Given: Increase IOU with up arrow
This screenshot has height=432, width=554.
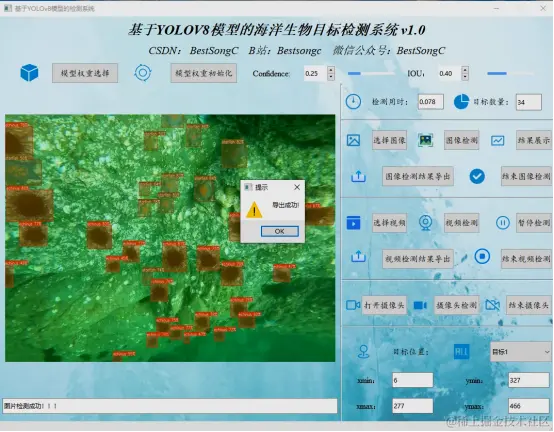Looking at the screenshot, I should click(x=465, y=70).
